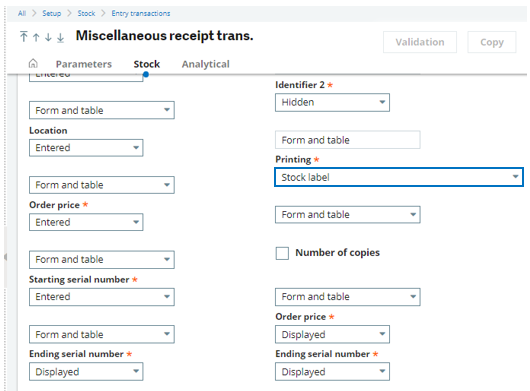Open right-column Order price Displayed dropdown

pyautogui.click(x=332, y=334)
